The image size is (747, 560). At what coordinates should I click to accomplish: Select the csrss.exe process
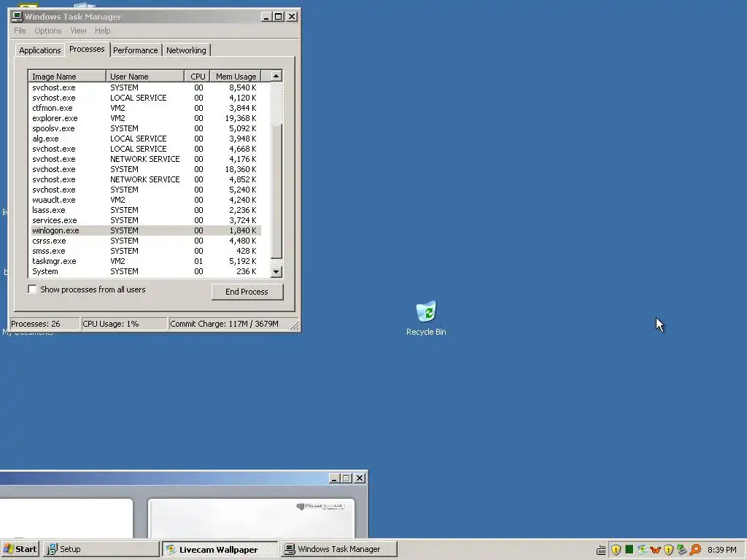[x=144, y=241]
